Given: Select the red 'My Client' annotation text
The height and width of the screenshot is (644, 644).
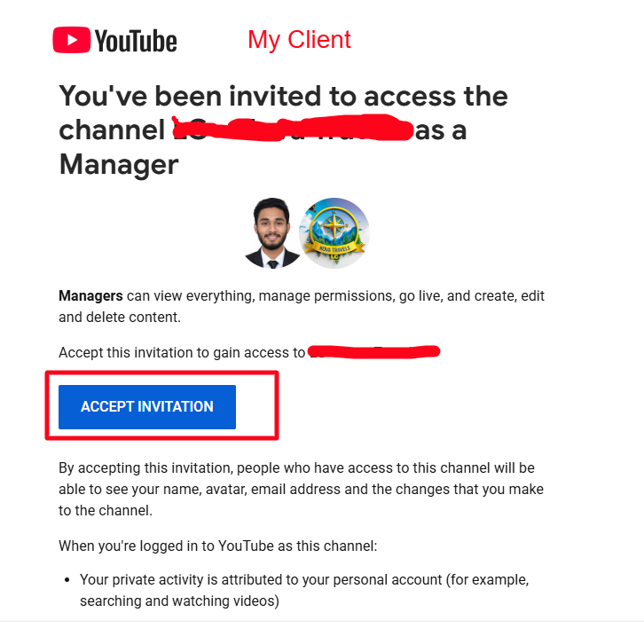Looking at the screenshot, I should [299, 40].
